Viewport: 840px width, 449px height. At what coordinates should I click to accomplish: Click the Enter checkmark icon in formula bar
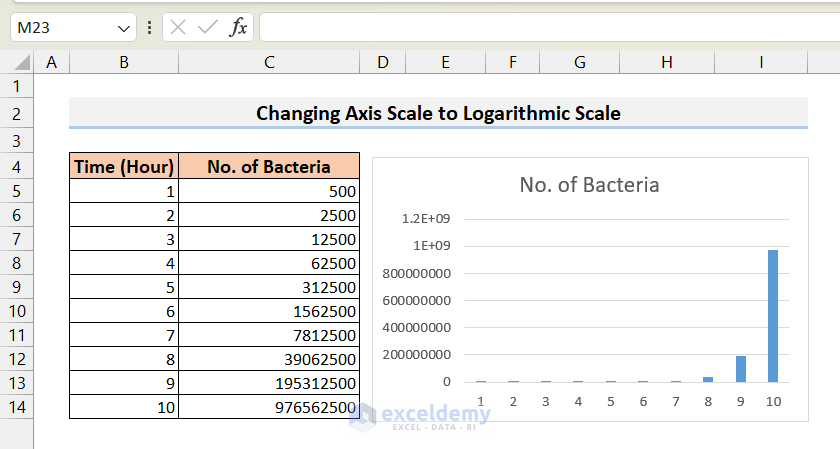point(208,27)
